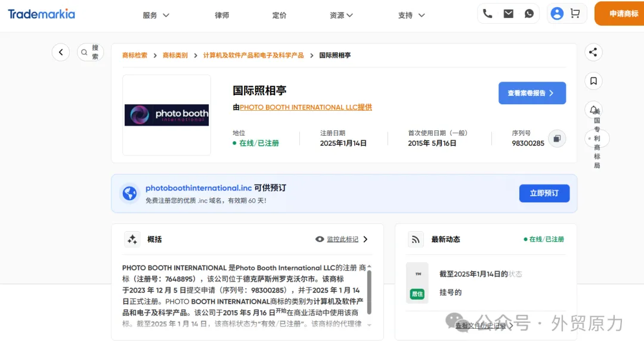644x349 pixels.
Task: Click the 立即预订 reserve button
Action: point(544,193)
